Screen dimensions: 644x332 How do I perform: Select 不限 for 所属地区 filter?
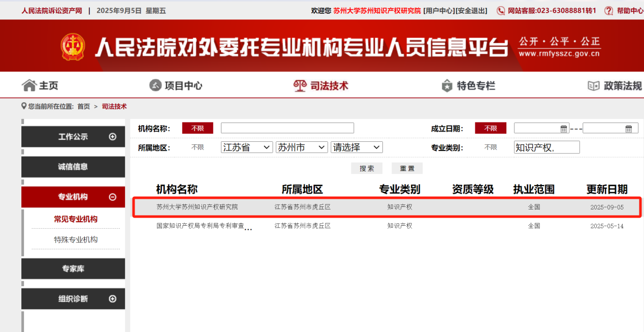pyautogui.click(x=198, y=147)
